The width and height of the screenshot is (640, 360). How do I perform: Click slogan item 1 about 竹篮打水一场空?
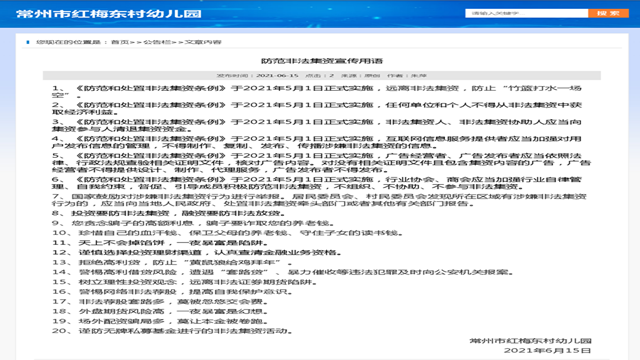[316, 91]
